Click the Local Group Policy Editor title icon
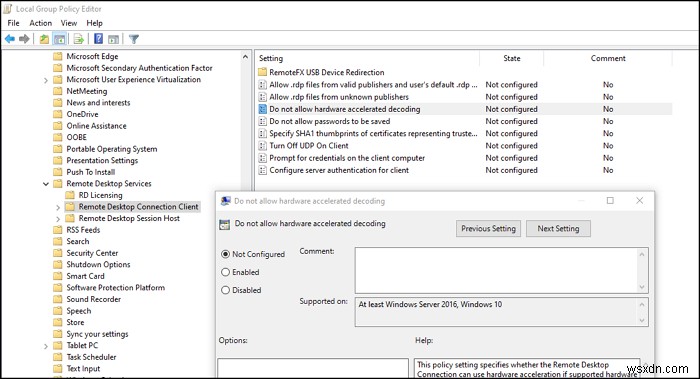 tap(8, 9)
